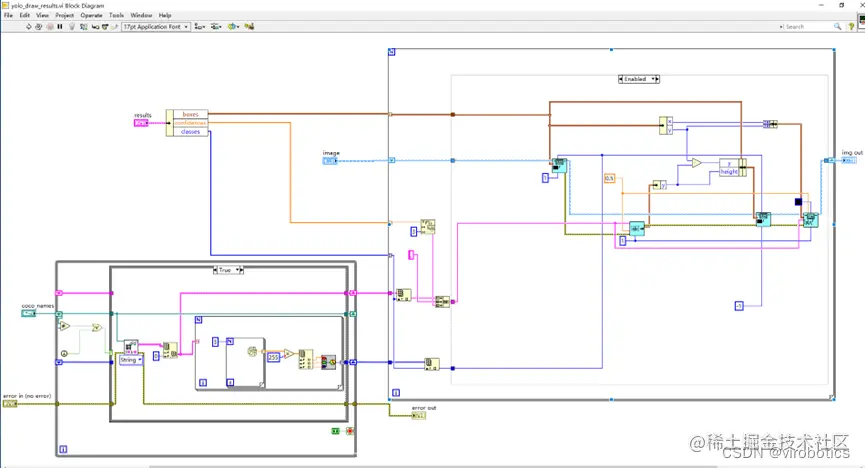The height and width of the screenshot is (468, 865).
Task: Click the multiply node near 255
Action: [289, 354]
